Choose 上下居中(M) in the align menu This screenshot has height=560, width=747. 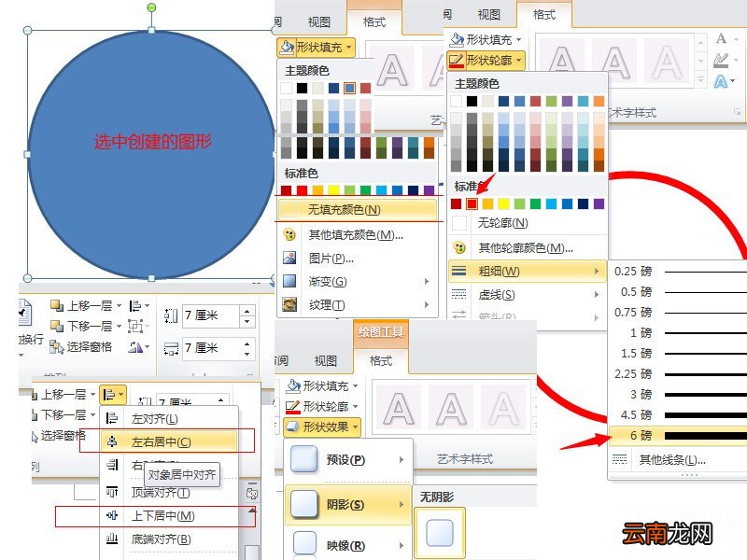pos(169,516)
